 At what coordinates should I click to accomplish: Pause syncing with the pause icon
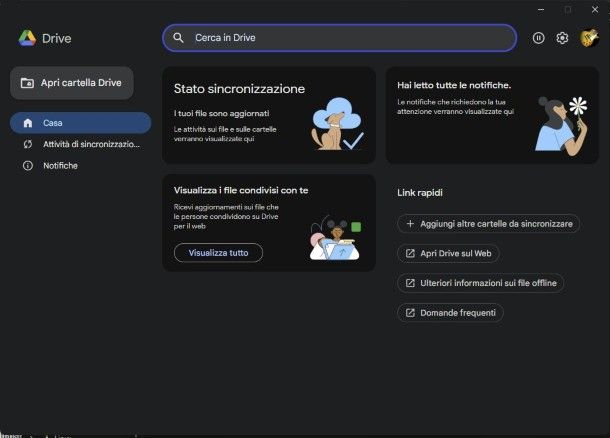pyautogui.click(x=538, y=38)
